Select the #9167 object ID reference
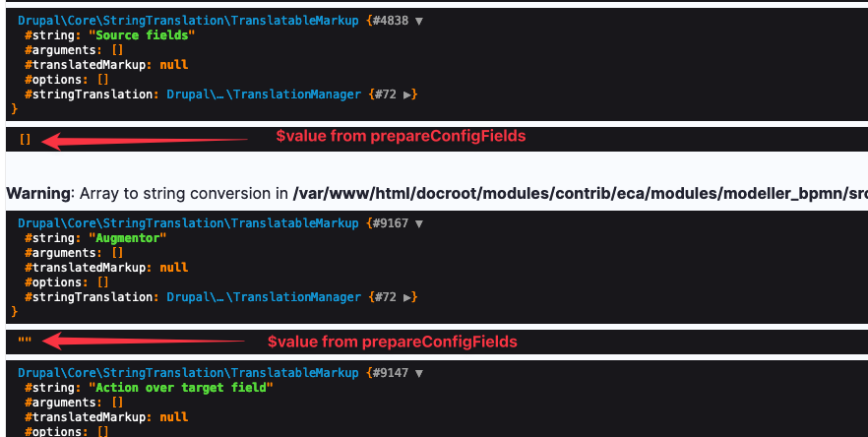The width and height of the screenshot is (868, 437). tap(391, 223)
